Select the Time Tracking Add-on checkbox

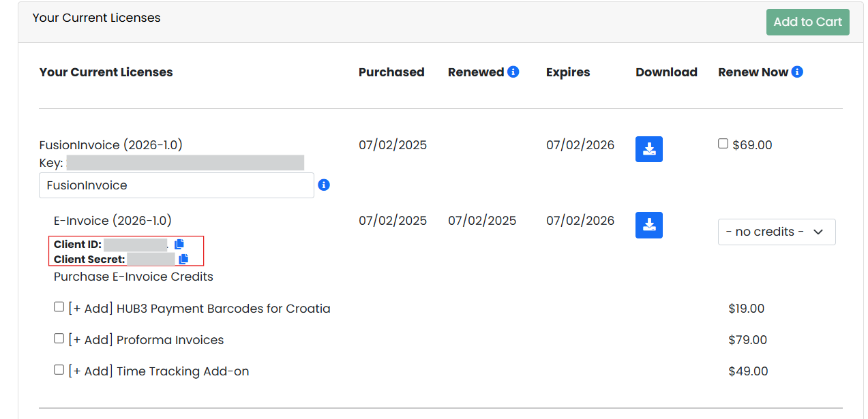point(59,370)
